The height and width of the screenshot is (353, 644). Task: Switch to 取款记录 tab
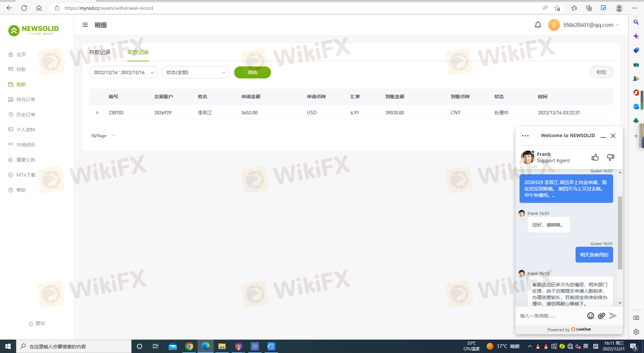(x=138, y=52)
